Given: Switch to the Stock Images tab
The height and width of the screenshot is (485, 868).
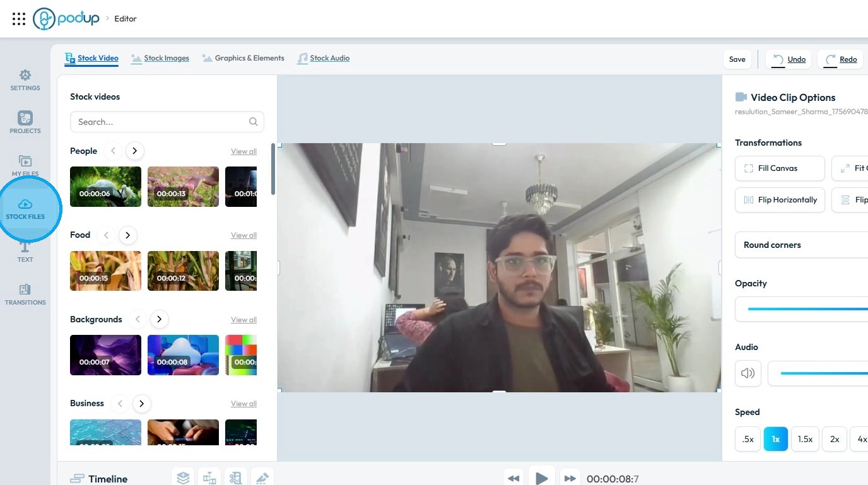Looking at the screenshot, I should pyautogui.click(x=160, y=59).
